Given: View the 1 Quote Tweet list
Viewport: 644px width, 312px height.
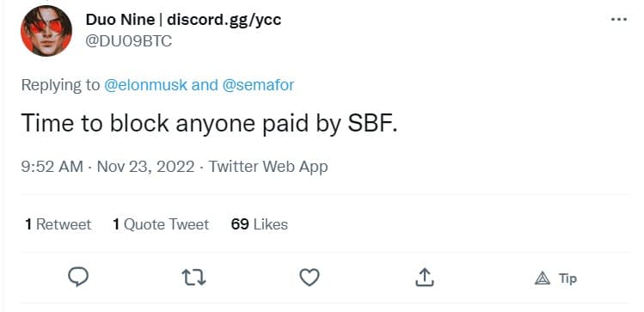Looking at the screenshot, I should 161,224.
